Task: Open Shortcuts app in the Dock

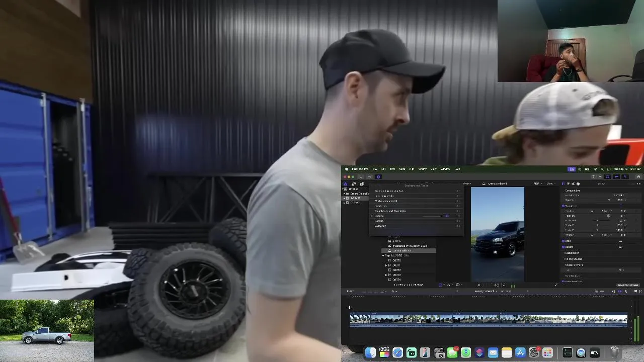Action: point(479,352)
